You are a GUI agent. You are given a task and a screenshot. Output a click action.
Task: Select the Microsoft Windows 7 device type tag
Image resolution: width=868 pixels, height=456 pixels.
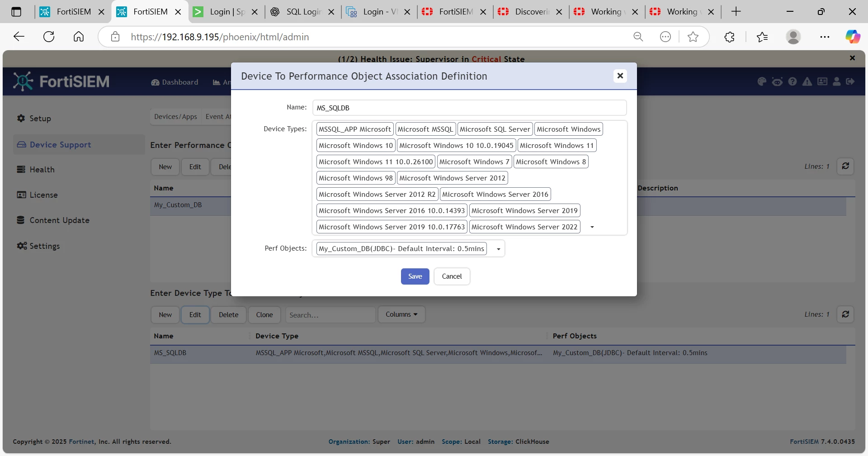point(474,162)
